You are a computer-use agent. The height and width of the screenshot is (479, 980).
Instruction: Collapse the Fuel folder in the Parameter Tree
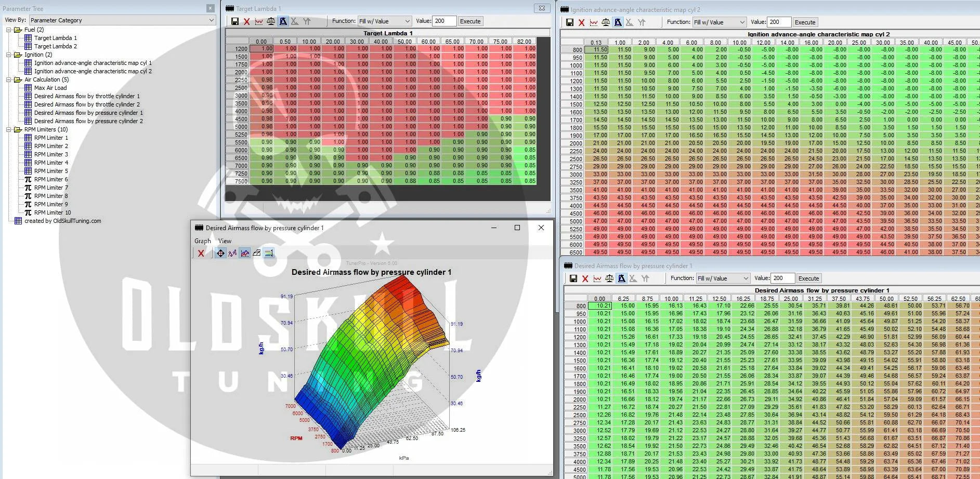[x=9, y=30]
